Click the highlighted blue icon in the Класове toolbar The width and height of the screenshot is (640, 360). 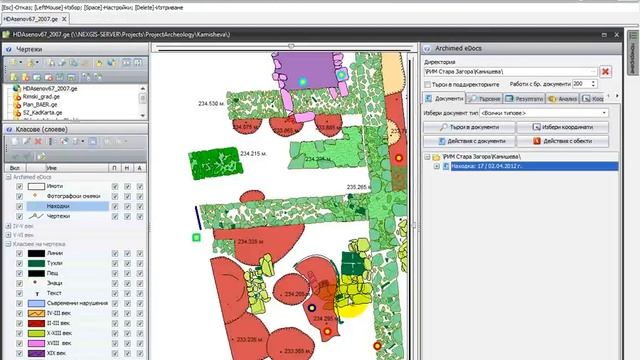pyautogui.click(x=93, y=141)
